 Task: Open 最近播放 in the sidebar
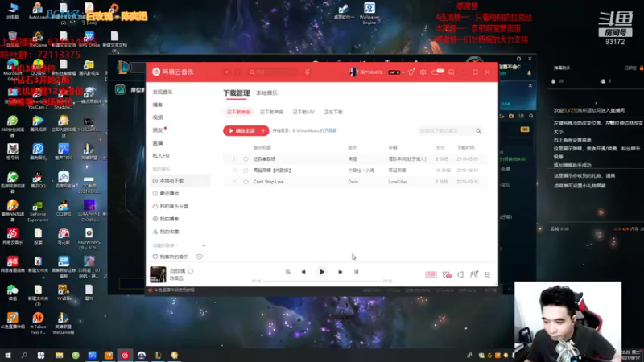pyautogui.click(x=169, y=193)
